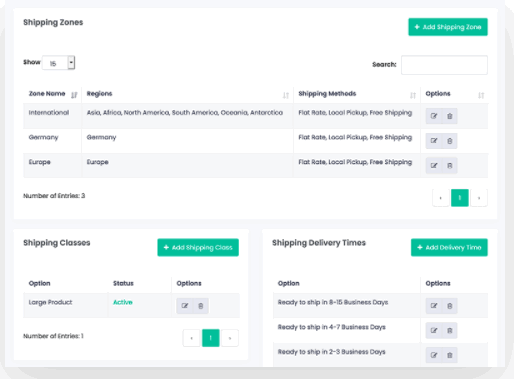Image resolution: width=514 pixels, height=379 pixels.
Task: Focus the shipping zones Search field
Action: 444,65
